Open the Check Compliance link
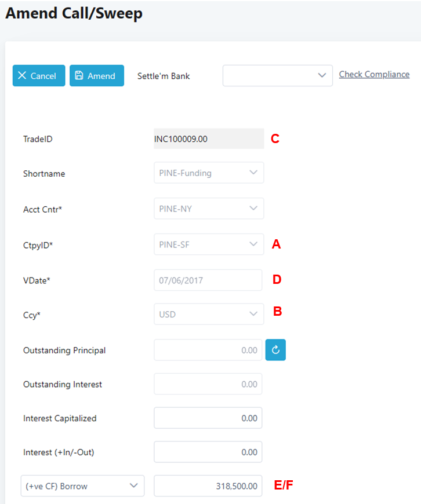Viewport: 421px width, 504px height. (374, 74)
